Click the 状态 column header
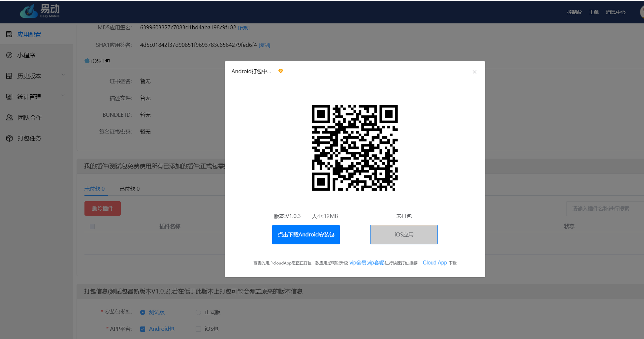The image size is (644, 339). tap(569, 226)
